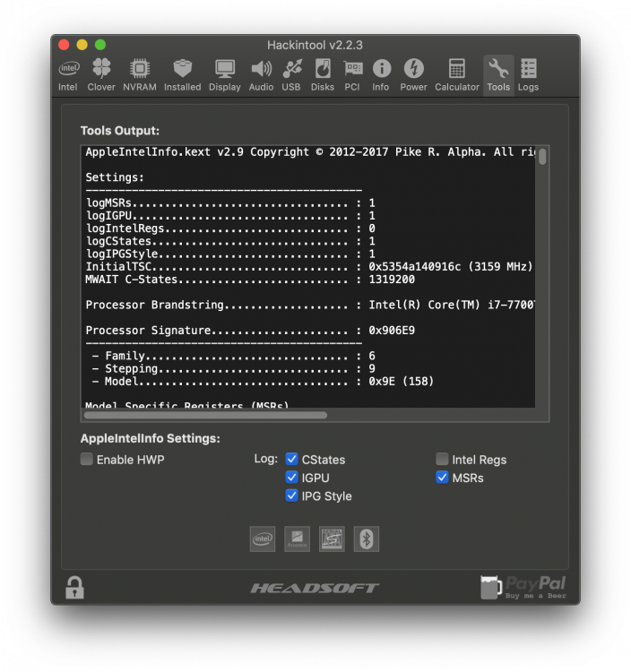Open the Power section
This screenshot has width=631, height=672.
tap(414, 75)
